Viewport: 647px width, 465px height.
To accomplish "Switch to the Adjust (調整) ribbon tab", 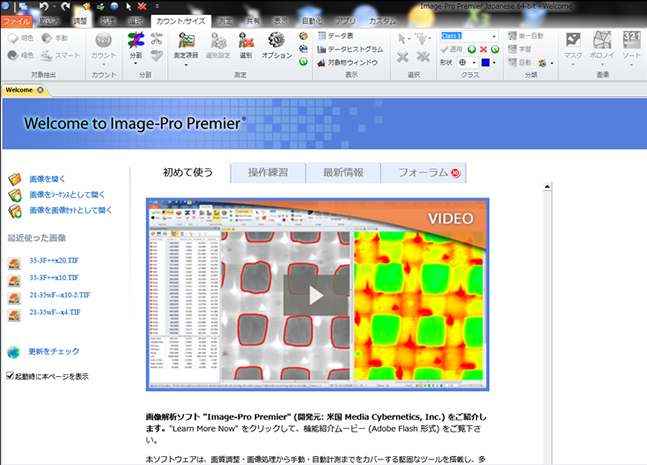I will pyautogui.click(x=80, y=21).
